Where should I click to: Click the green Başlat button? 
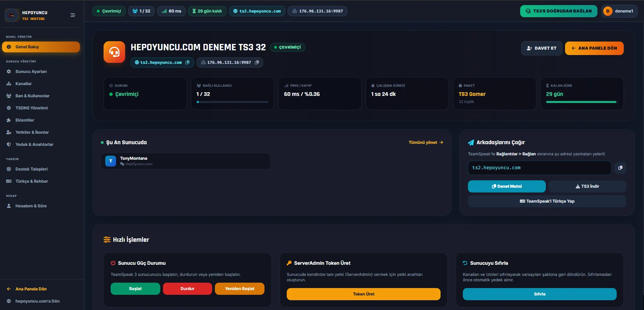(x=135, y=289)
